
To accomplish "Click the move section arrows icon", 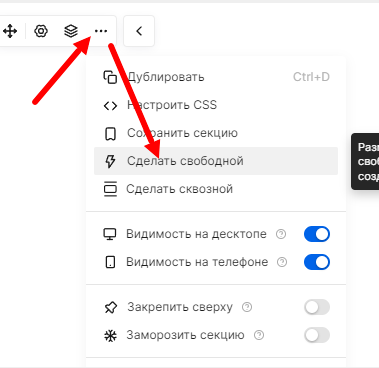I will (x=10, y=31).
